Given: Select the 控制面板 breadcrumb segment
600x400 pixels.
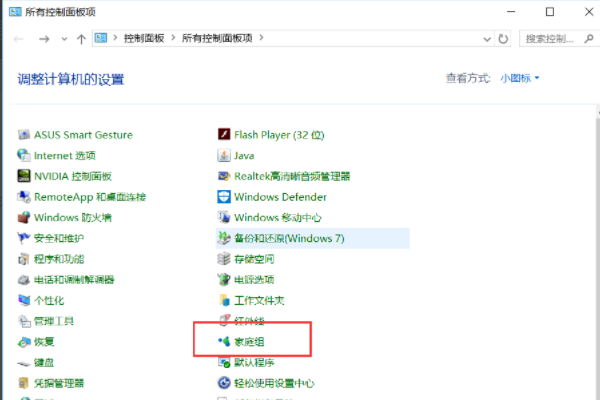Looking at the screenshot, I should click(144, 38).
